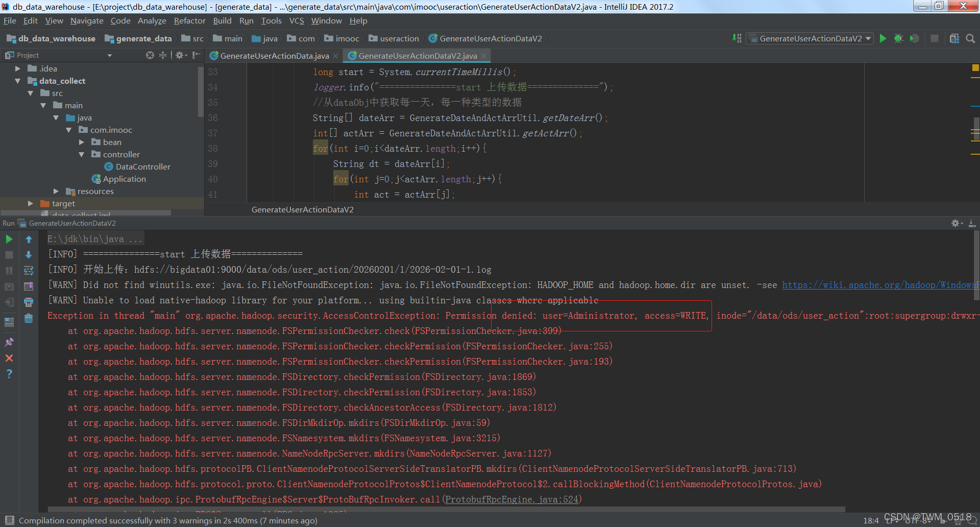980x527 pixels.
Task: Click Project tree vertical scrollbar
Action: 201,92
